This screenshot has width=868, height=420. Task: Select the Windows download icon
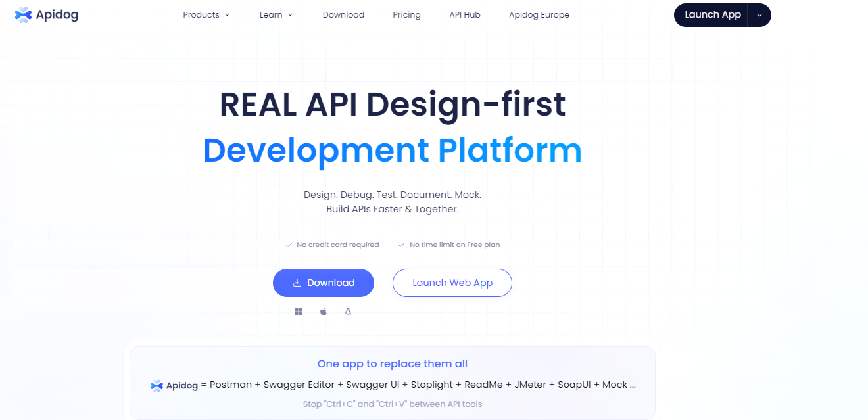tap(299, 312)
